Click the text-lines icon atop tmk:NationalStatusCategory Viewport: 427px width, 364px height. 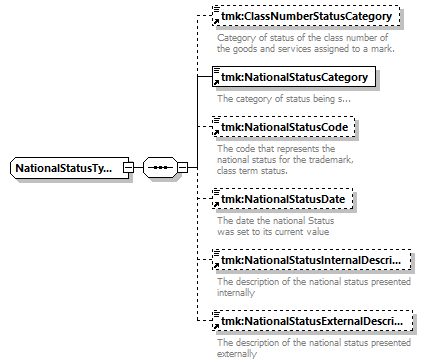click(x=217, y=70)
